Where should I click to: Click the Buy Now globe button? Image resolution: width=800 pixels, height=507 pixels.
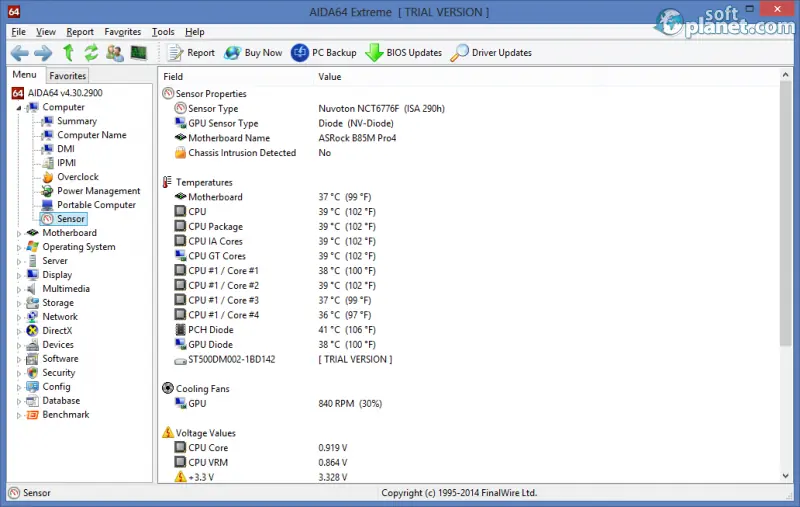click(x=253, y=53)
